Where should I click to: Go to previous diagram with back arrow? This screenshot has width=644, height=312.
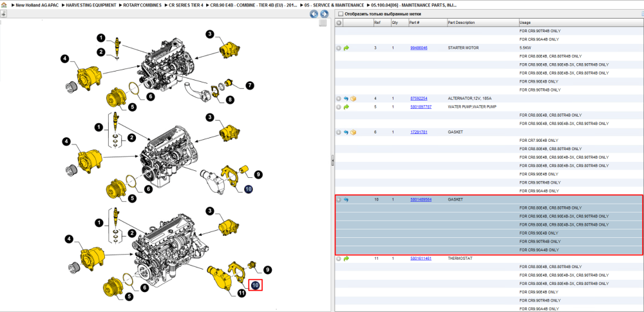pyautogui.click(x=314, y=14)
